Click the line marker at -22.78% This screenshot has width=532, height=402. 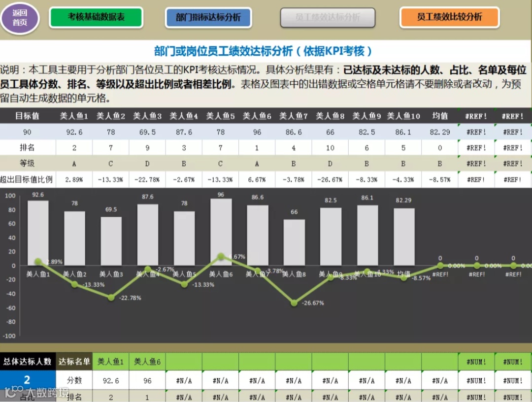pos(111,298)
